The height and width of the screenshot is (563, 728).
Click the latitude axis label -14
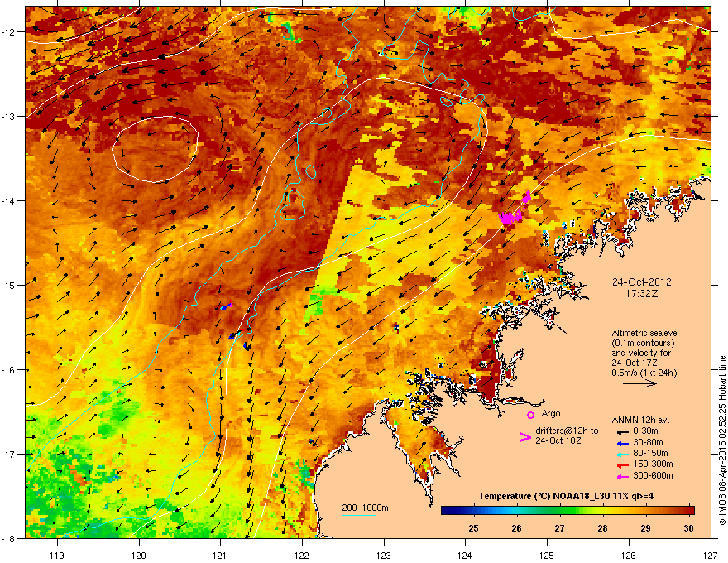click(x=7, y=201)
